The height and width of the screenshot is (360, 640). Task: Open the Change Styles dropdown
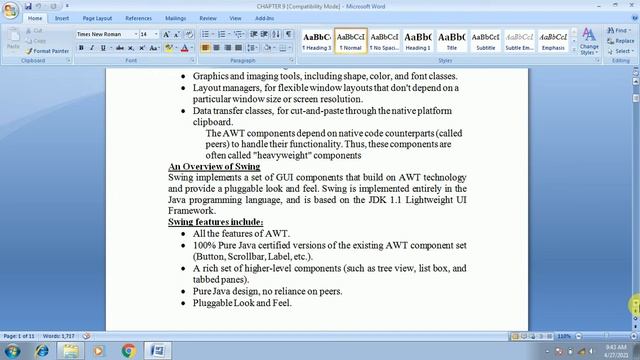pyautogui.click(x=589, y=41)
